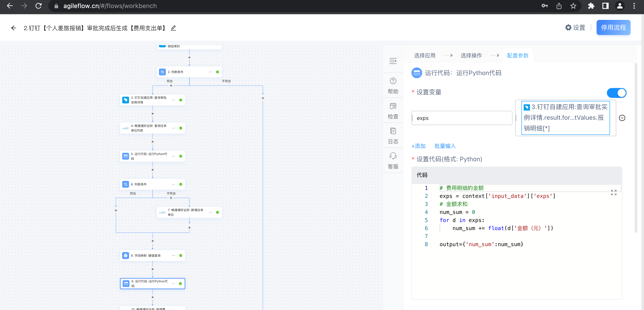This screenshot has height=310, width=644.
Task: Open more options on node 5 运行代码
Action: pyautogui.click(x=174, y=156)
